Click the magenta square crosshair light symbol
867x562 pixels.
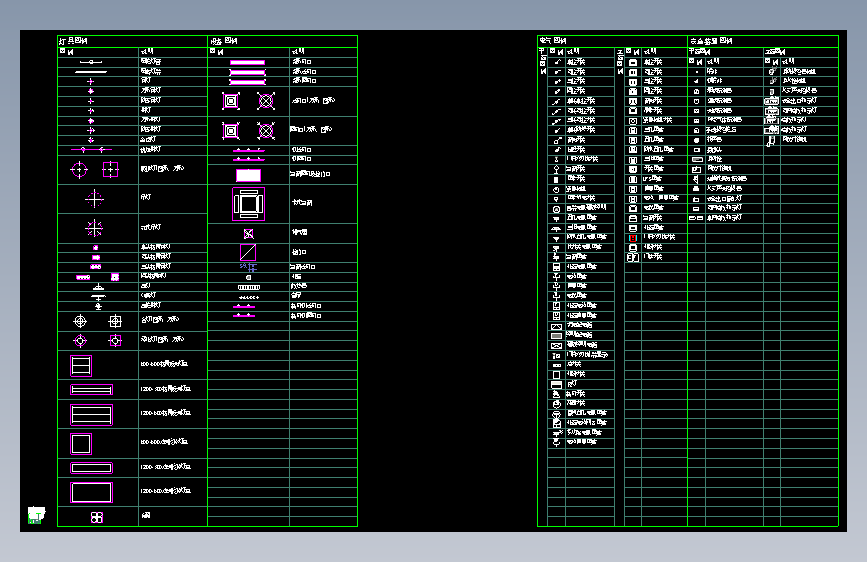(111, 170)
